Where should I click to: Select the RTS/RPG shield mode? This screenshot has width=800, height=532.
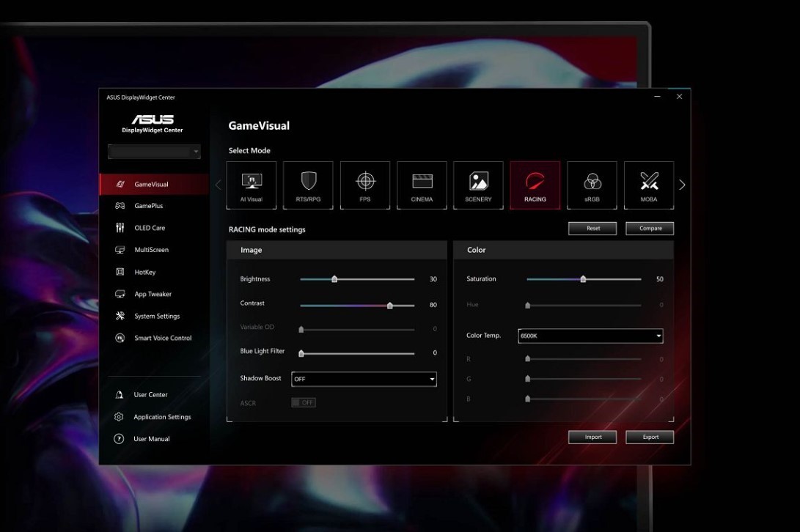point(308,185)
